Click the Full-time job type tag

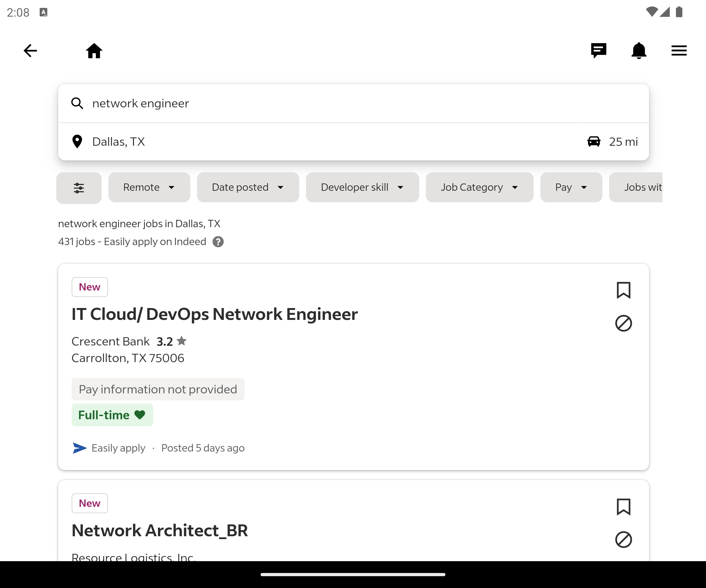tap(112, 415)
